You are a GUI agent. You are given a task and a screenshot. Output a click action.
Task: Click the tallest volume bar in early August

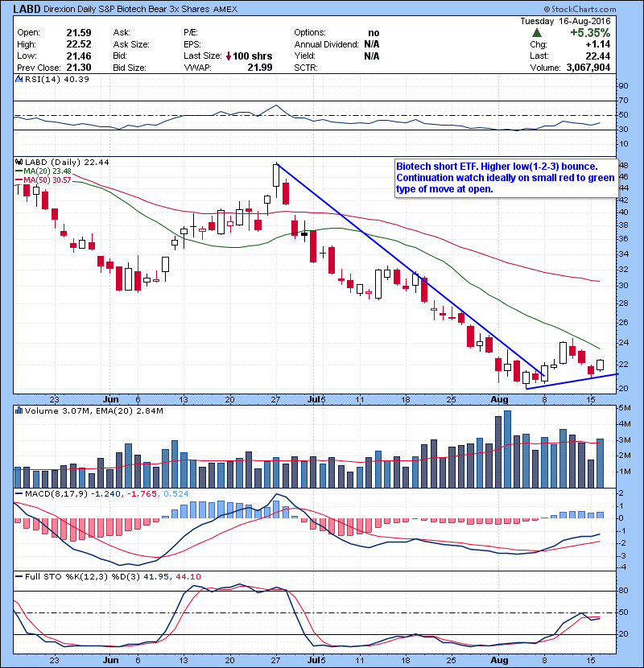click(507, 449)
